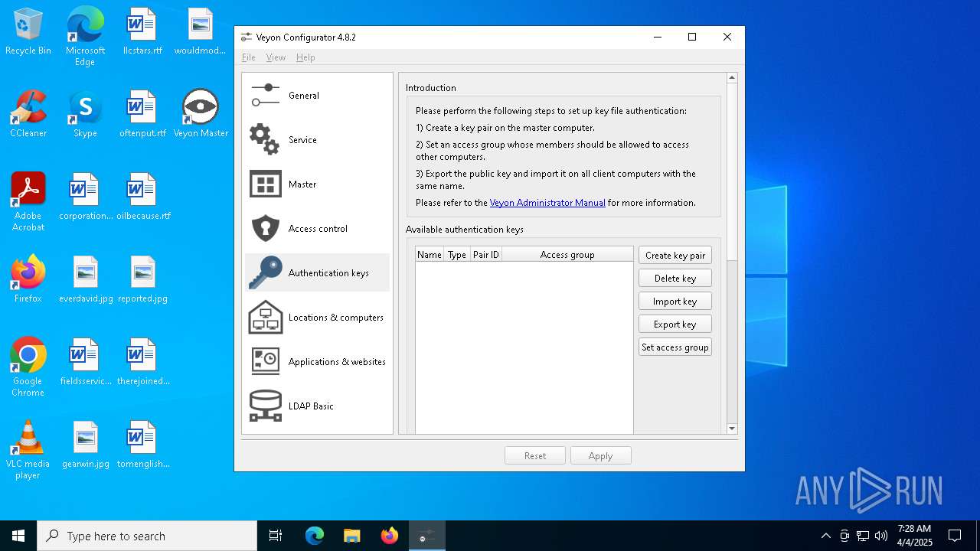Launch Adobe Acrobat desktop shortcut

[x=28, y=201]
